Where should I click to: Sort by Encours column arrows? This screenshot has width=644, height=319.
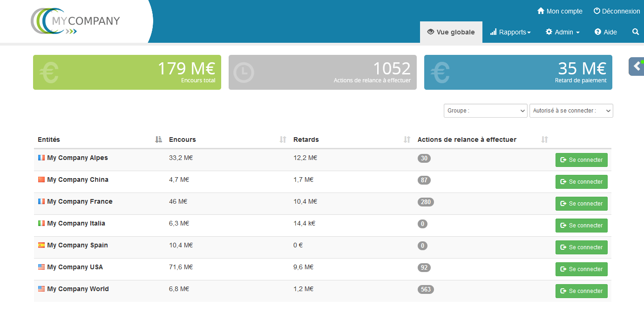pyautogui.click(x=283, y=140)
